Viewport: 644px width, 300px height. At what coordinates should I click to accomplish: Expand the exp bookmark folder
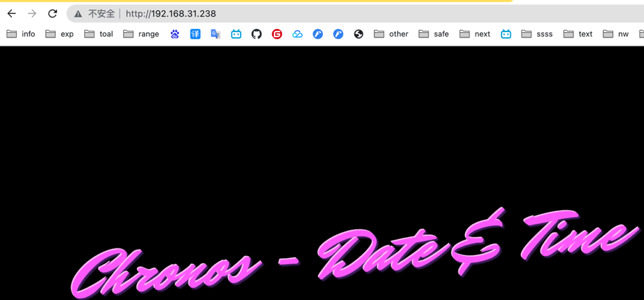point(60,34)
